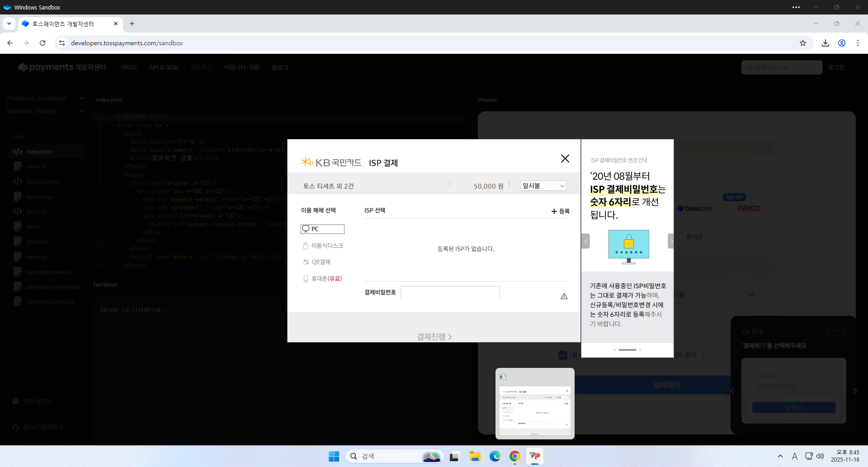Open server.js in the Files list
The width and height of the screenshot is (868, 467).
click(46, 257)
